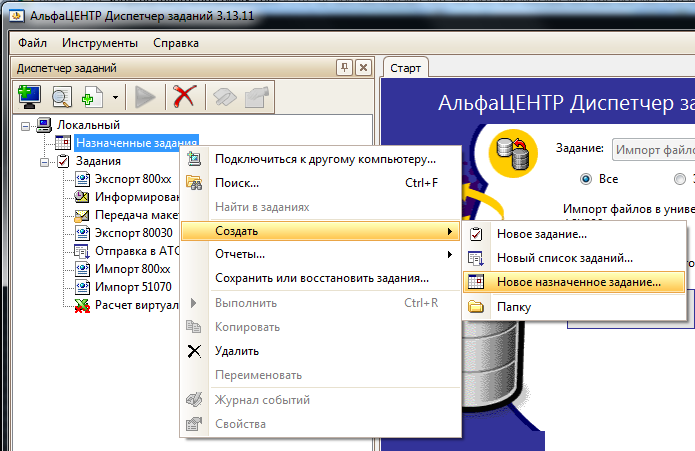Open the search magnifier toolbar icon
695x451 pixels.
tap(62, 97)
